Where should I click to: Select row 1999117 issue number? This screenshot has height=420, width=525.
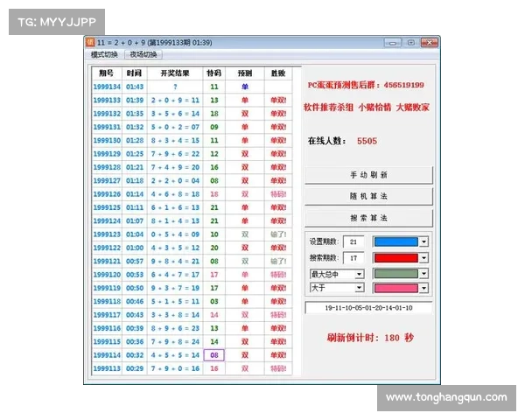[x=107, y=314]
